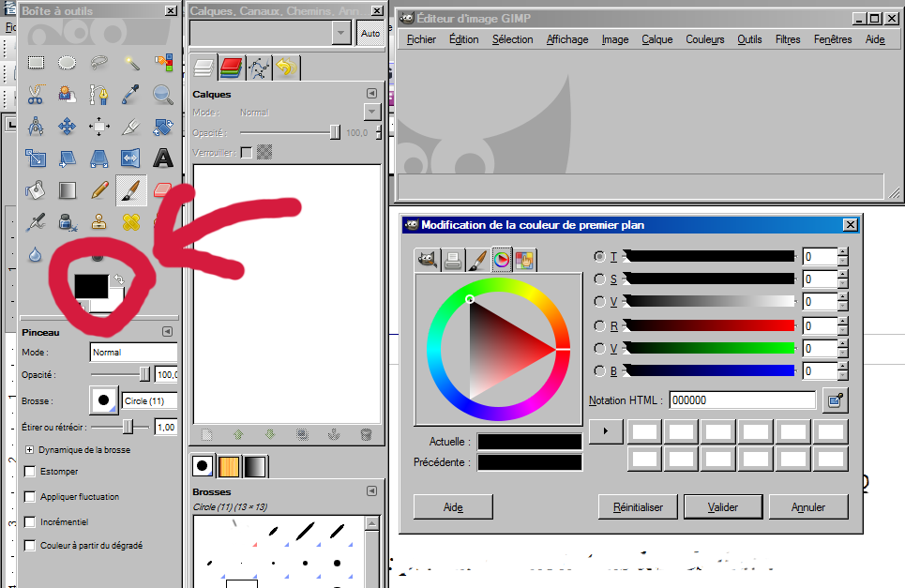Open the Pinceau tool options tab menu arrow
905x588 pixels.
tap(167, 332)
